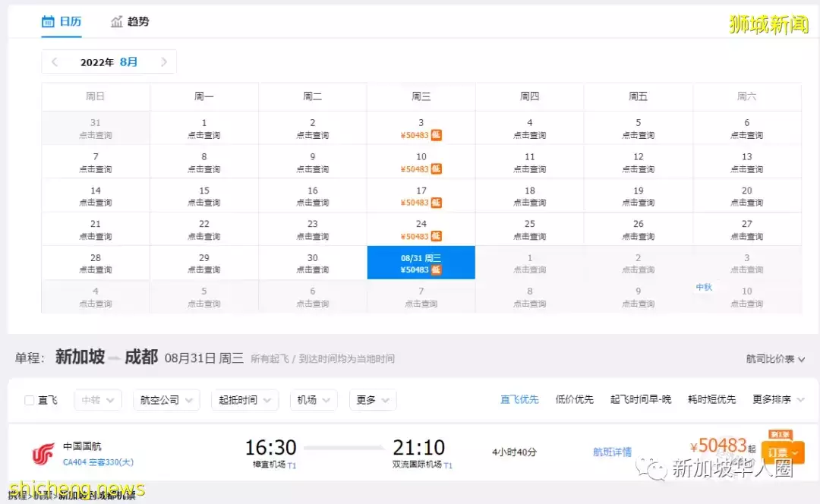This screenshot has width=820, height=504.
Task: Open the 中转 transfer filter dropdown
Action: 97,400
